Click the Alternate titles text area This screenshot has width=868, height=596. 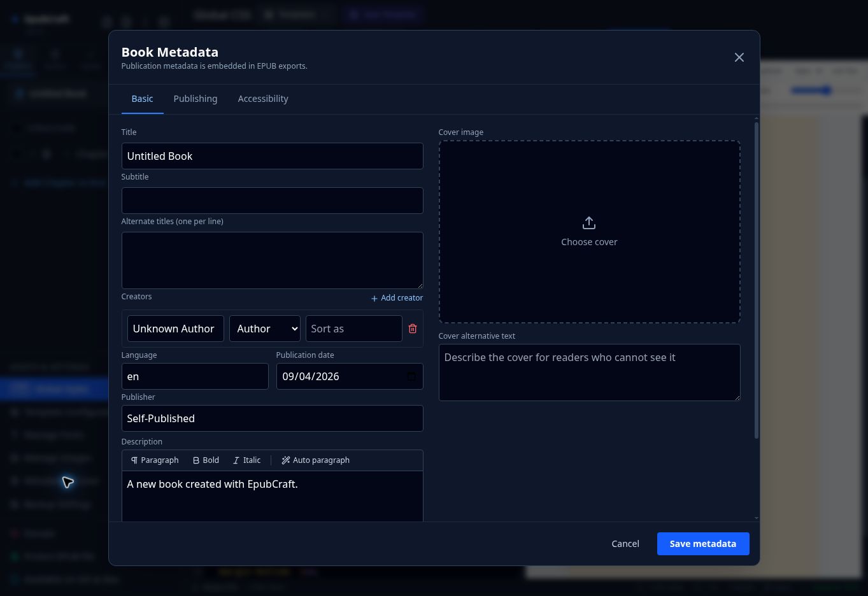tap(272, 260)
